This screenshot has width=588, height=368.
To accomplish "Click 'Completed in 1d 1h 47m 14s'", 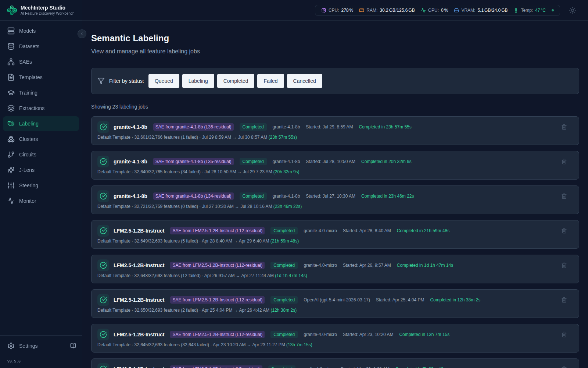I will [x=425, y=265].
